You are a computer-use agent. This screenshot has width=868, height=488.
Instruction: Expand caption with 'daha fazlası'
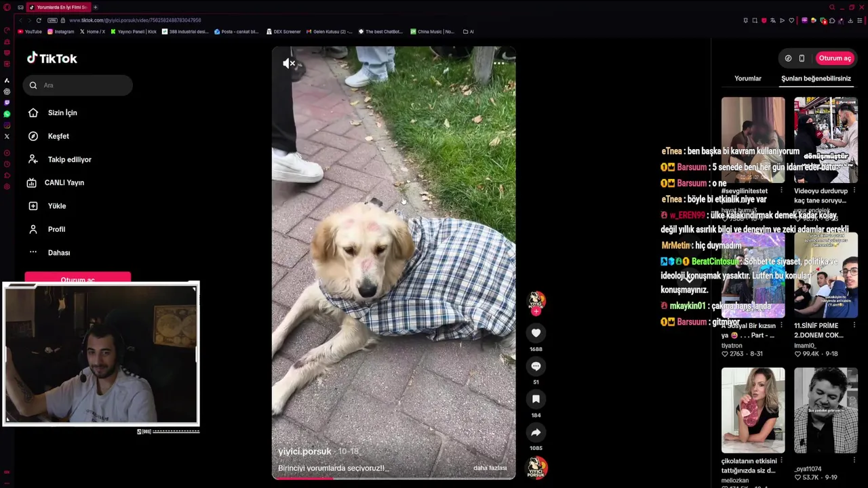click(x=490, y=468)
